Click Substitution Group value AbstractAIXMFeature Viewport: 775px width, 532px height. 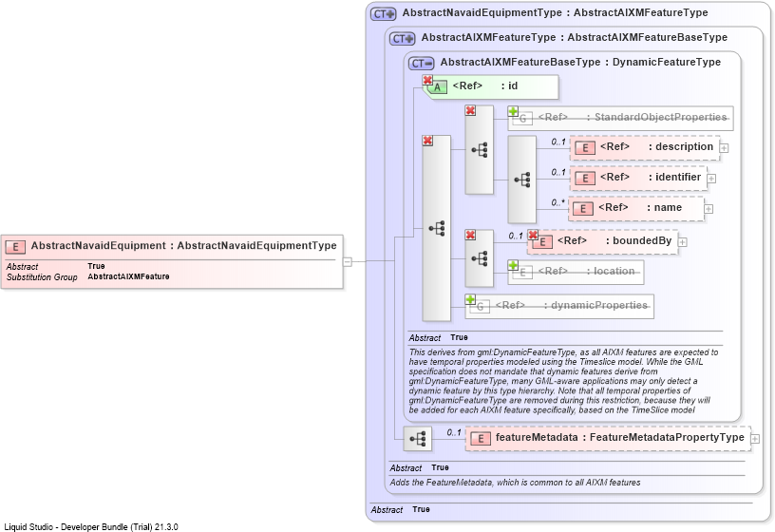[x=128, y=276]
